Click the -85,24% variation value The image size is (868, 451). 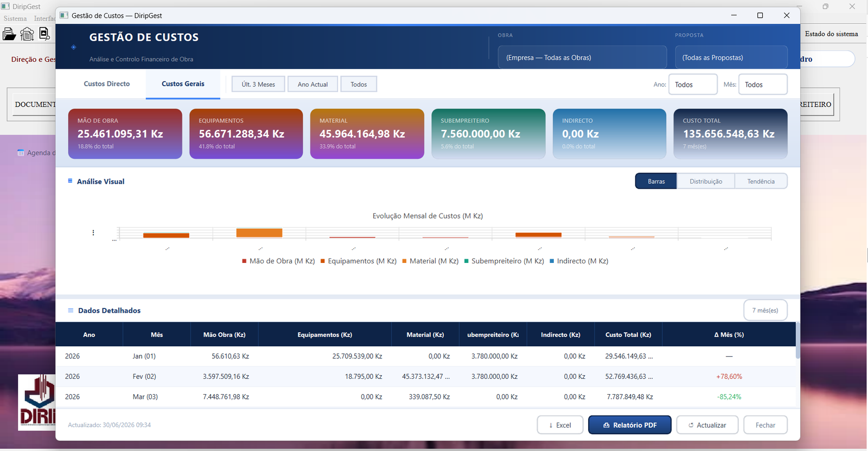729,397
